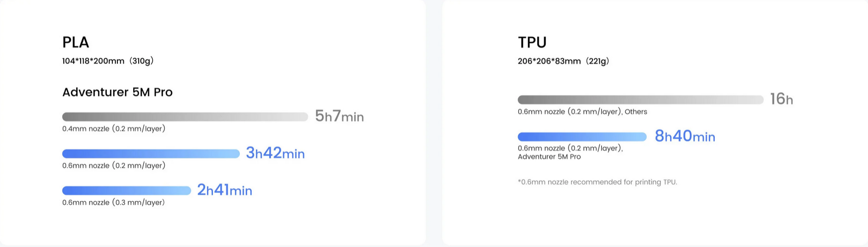Click the 206*206*83mm (221g) dimensions text

(x=564, y=61)
